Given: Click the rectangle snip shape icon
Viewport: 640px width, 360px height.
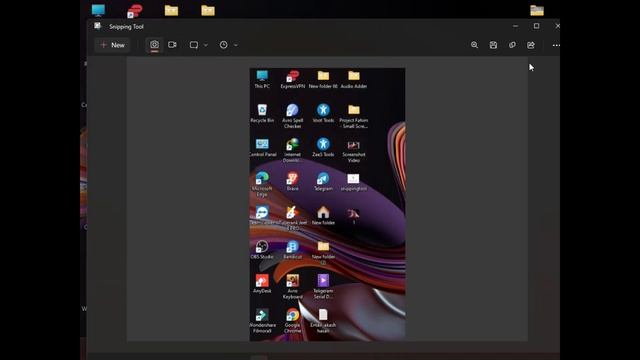Looking at the screenshot, I should tap(194, 45).
